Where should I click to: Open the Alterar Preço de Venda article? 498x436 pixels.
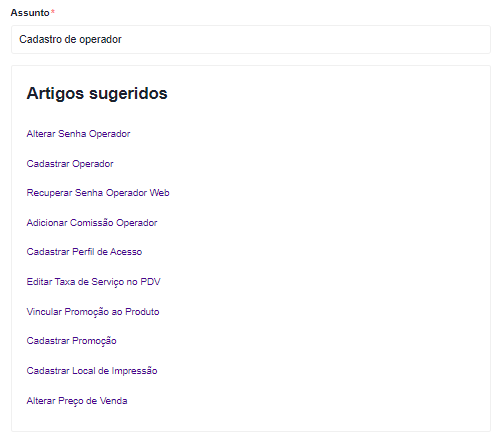[x=77, y=401]
